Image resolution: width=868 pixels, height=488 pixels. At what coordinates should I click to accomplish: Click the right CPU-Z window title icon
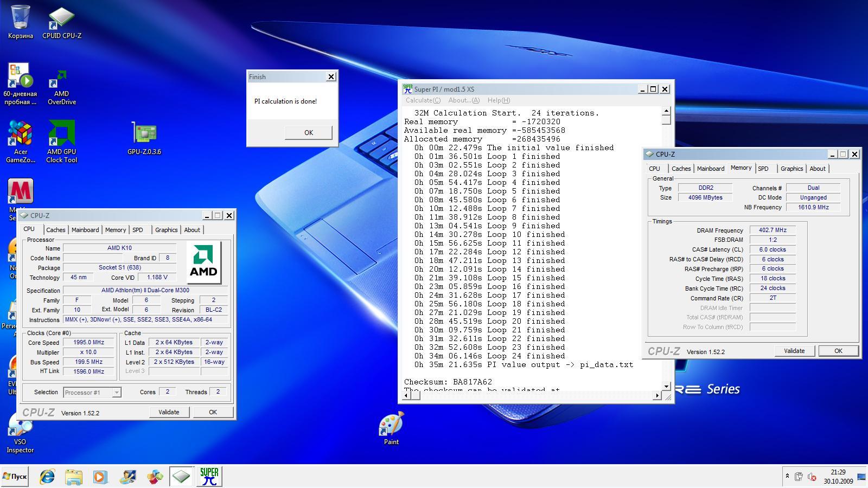(650, 155)
